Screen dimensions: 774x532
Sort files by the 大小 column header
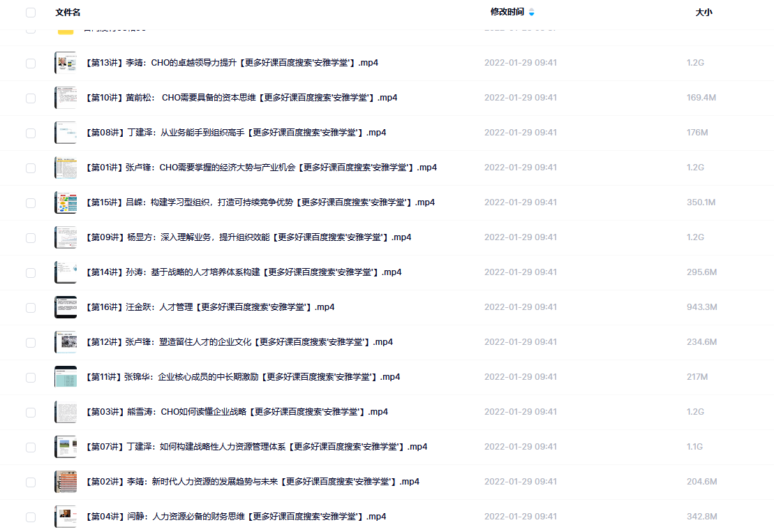click(704, 13)
